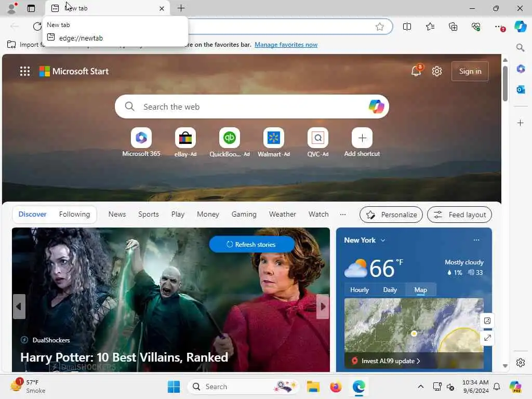
Task: Open Copilot icon in search box
Action: (376, 107)
